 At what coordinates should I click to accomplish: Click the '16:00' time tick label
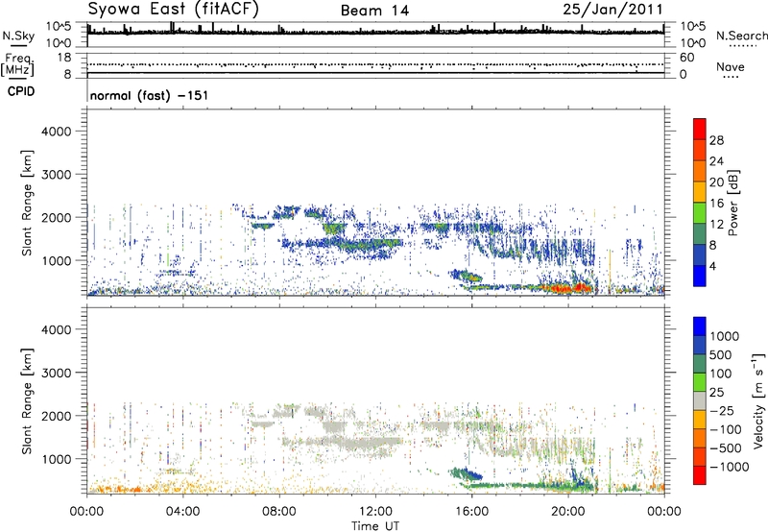(x=471, y=512)
